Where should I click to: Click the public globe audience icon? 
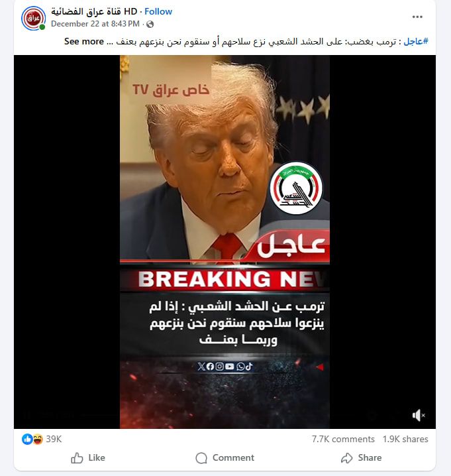(x=150, y=25)
